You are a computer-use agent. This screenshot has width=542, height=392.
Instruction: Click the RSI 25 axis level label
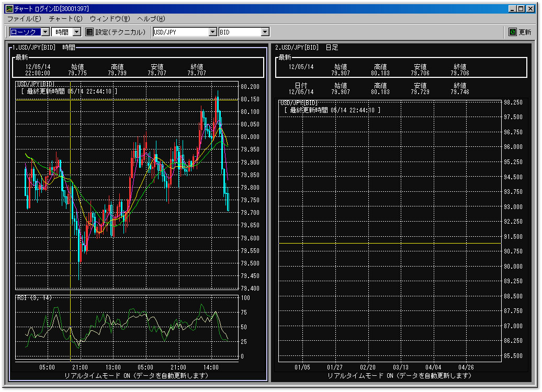click(244, 342)
